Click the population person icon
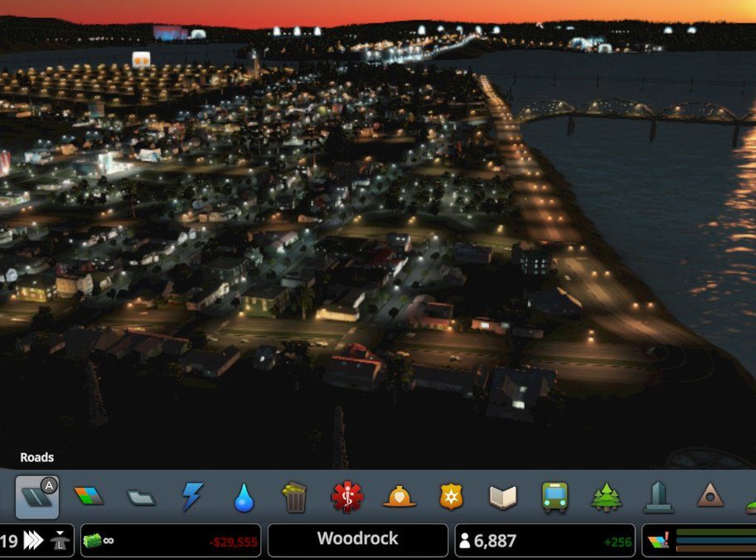 [x=464, y=541]
